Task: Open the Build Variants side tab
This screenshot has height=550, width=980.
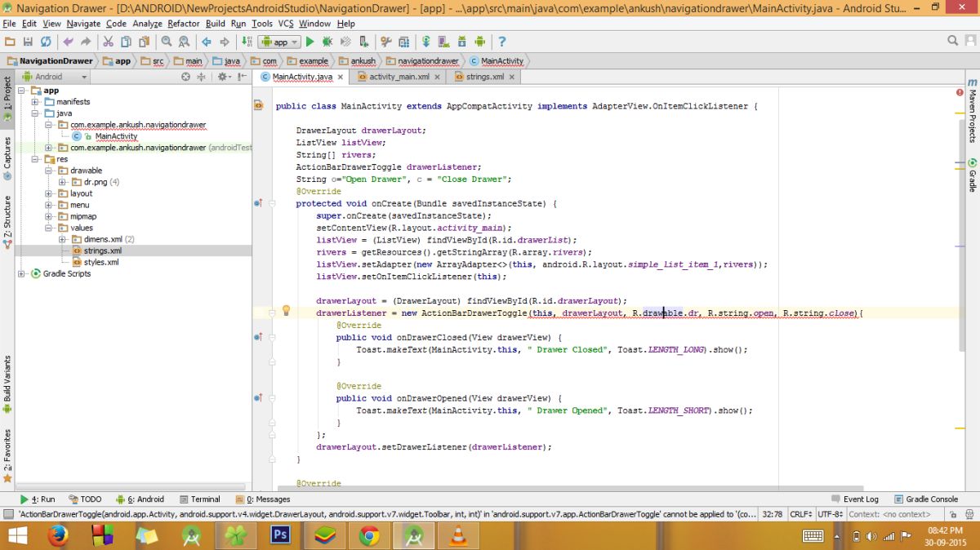Action: (x=7, y=385)
